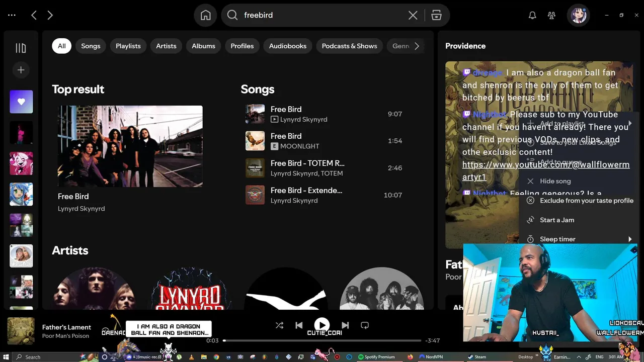Skip to next track

click(345, 325)
